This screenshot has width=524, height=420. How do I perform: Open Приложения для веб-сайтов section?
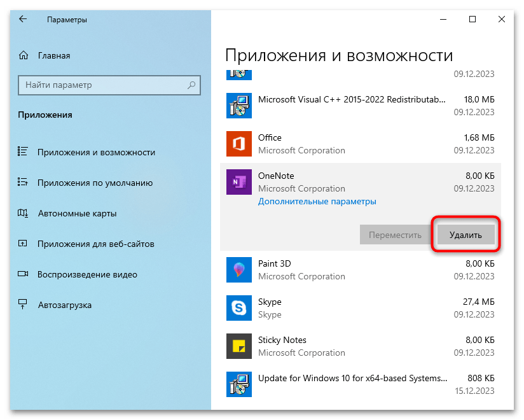pyautogui.click(x=95, y=244)
